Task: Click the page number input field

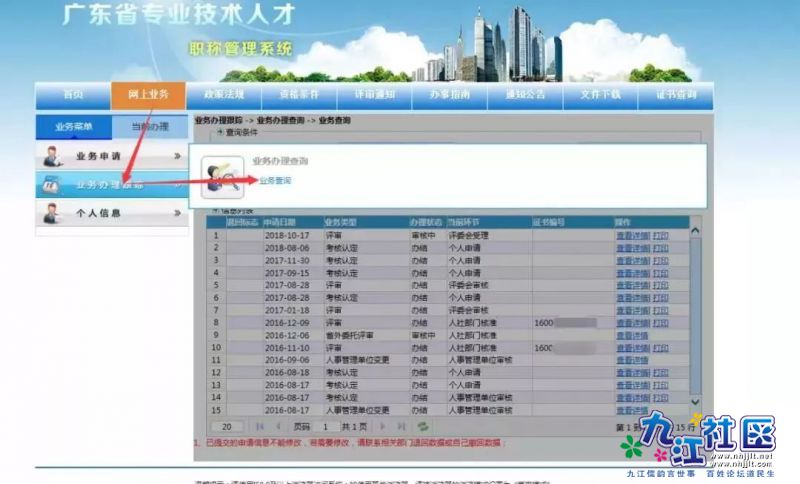Action: 325,426
